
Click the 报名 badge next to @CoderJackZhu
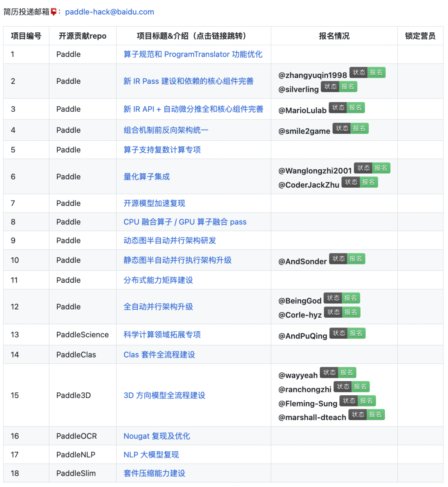tap(369, 182)
